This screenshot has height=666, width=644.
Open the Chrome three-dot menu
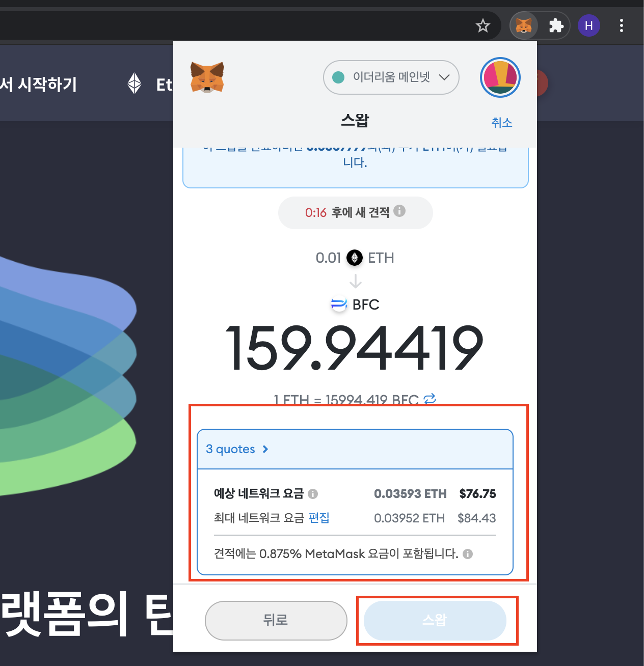(x=622, y=25)
